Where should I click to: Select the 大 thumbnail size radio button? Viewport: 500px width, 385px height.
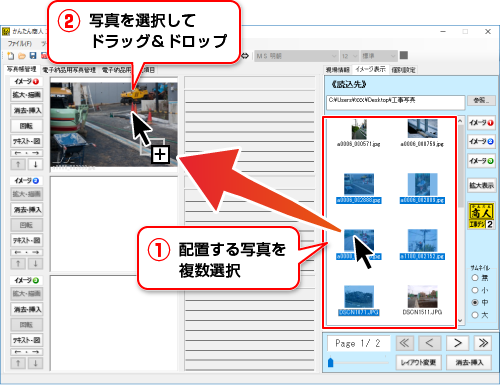tap(475, 315)
